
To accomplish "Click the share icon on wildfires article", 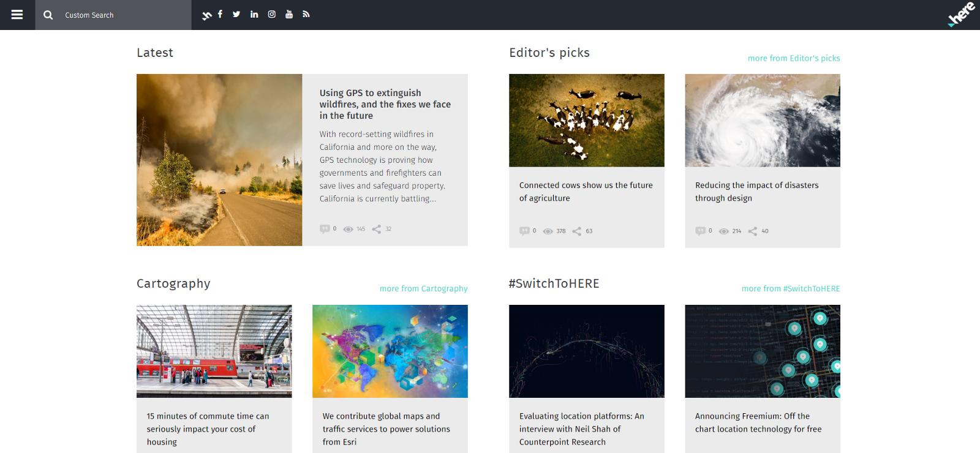I will pyautogui.click(x=377, y=229).
